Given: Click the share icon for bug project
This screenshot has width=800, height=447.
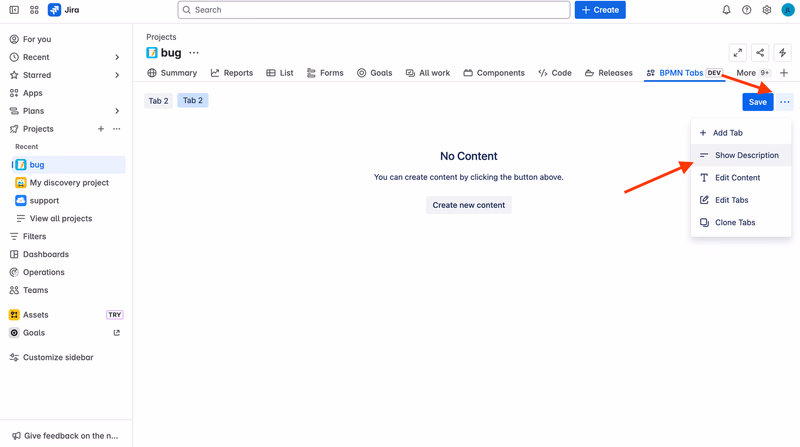Looking at the screenshot, I should coord(760,53).
